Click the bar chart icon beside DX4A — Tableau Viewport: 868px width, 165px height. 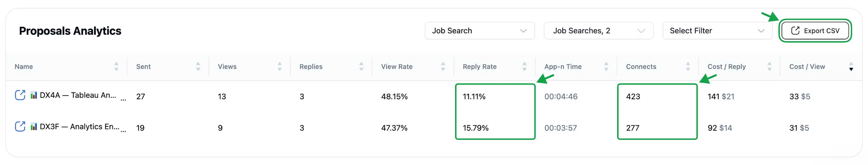(x=34, y=96)
